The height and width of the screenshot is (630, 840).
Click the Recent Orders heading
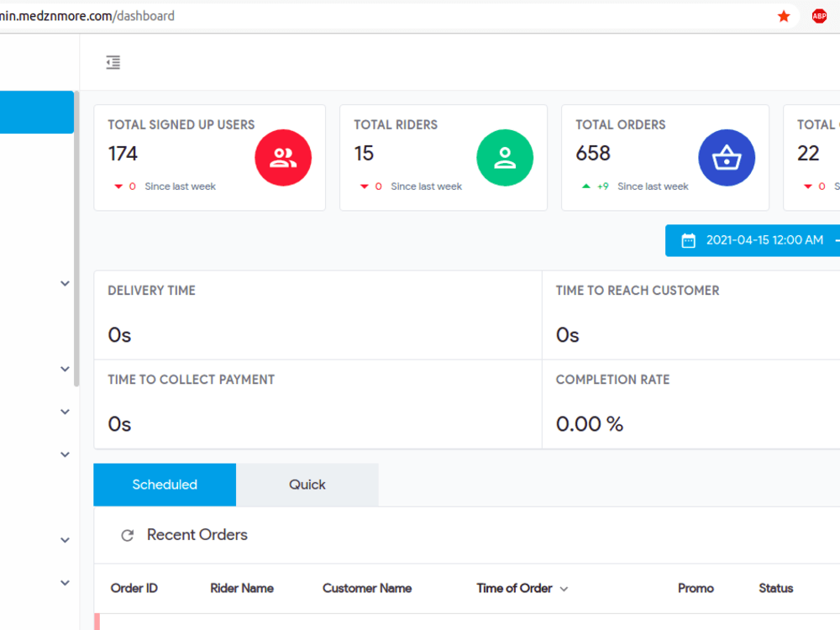tap(197, 534)
